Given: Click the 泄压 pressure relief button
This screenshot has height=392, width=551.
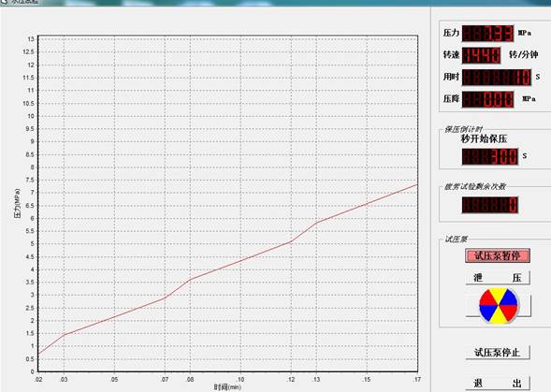Looking at the screenshot, I should tap(498, 278).
